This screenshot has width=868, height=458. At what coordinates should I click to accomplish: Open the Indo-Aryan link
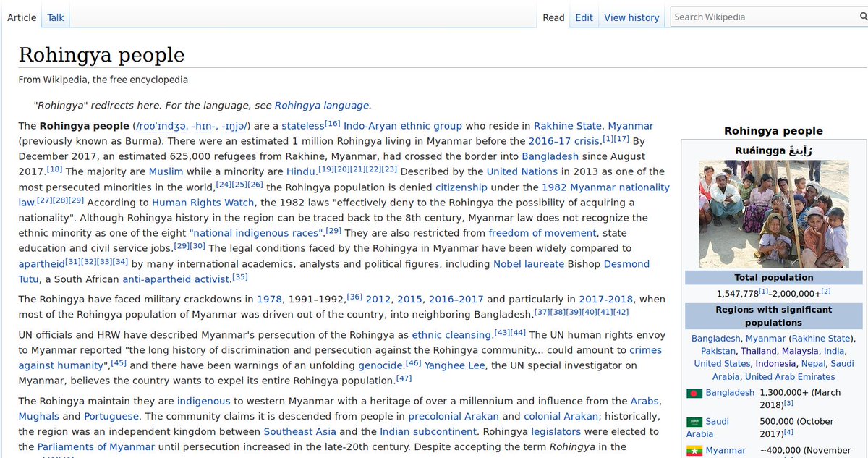370,126
